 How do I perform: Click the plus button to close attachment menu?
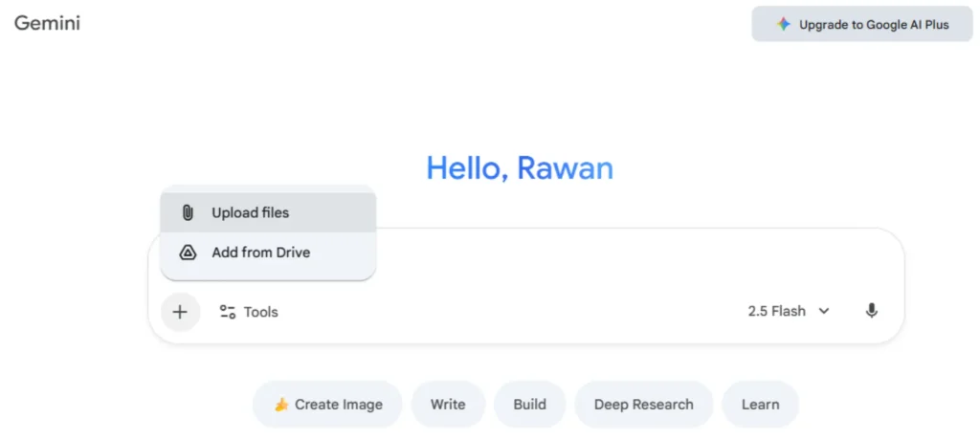[180, 312]
